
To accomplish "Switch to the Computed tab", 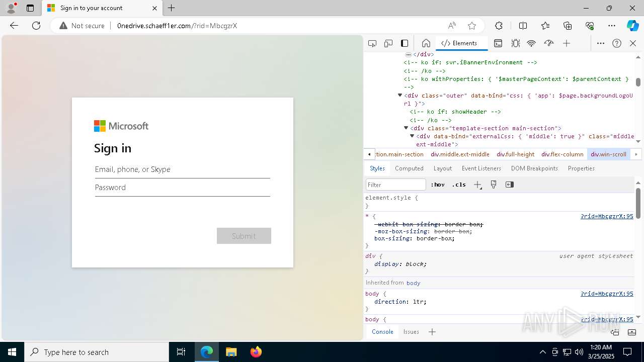I will tap(409, 168).
